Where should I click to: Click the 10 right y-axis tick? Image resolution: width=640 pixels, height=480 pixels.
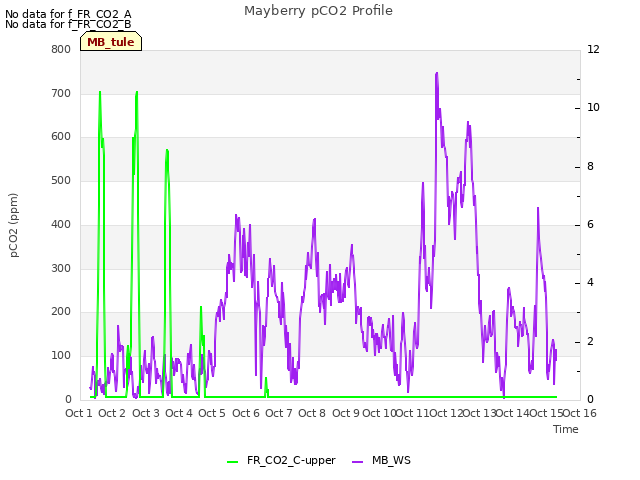593,108
